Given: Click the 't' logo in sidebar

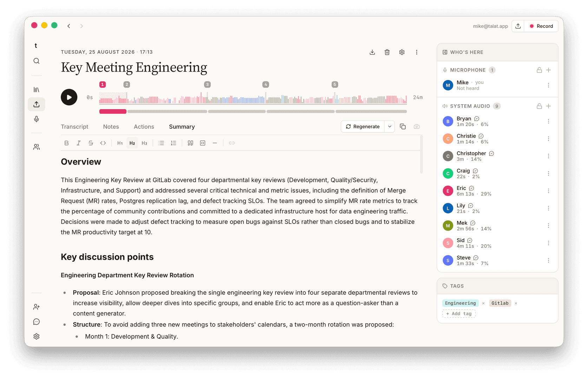Looking at the screenshot, I should pos(36,46).
